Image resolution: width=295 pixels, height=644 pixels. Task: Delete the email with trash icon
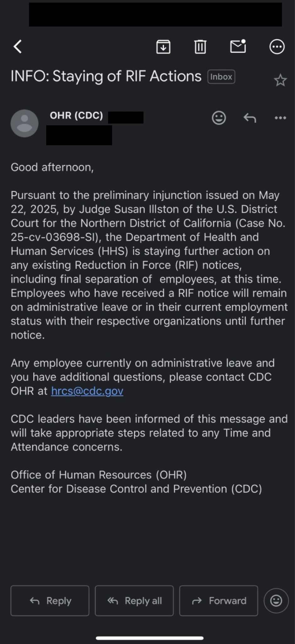click(x=200, y=47)
